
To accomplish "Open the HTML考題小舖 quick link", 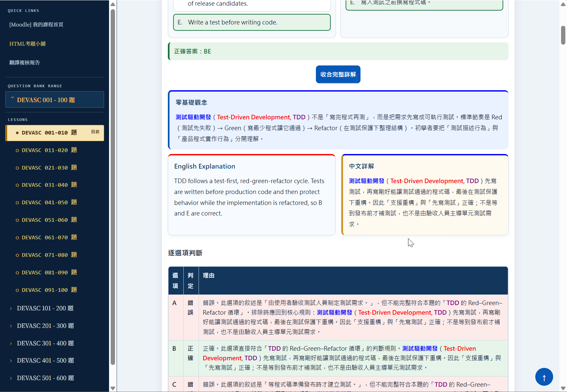I will click(27, 44).
